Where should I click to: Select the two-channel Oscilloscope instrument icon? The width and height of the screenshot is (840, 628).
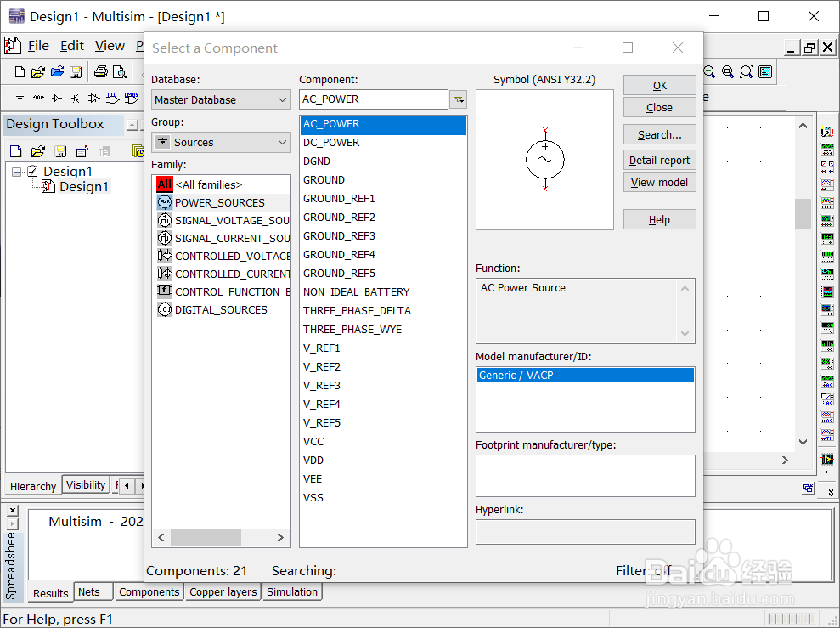tap(827, 185)
